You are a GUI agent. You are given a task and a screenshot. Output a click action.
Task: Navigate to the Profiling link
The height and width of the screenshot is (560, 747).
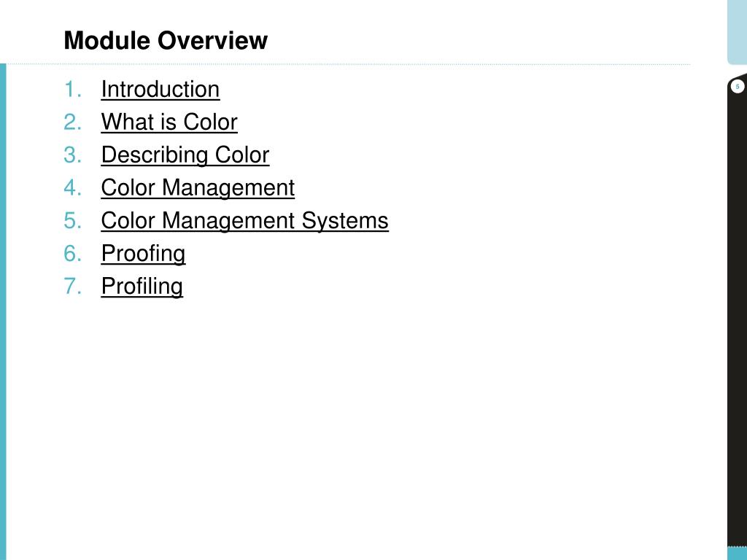click(x=142, y=287)
